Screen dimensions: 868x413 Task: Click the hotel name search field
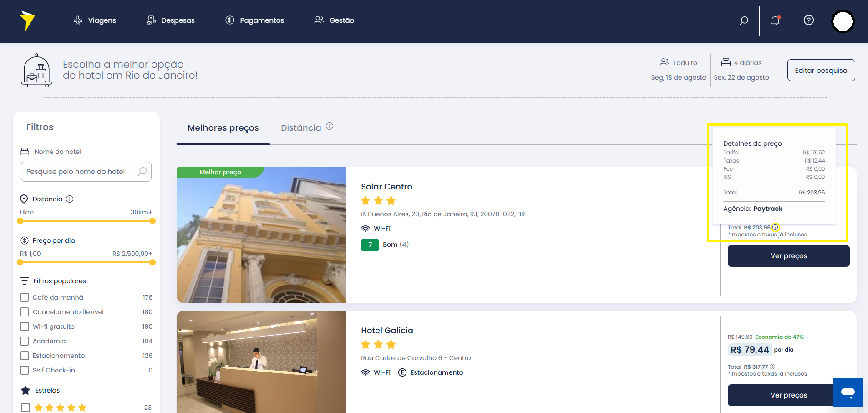tap(86, 172)
